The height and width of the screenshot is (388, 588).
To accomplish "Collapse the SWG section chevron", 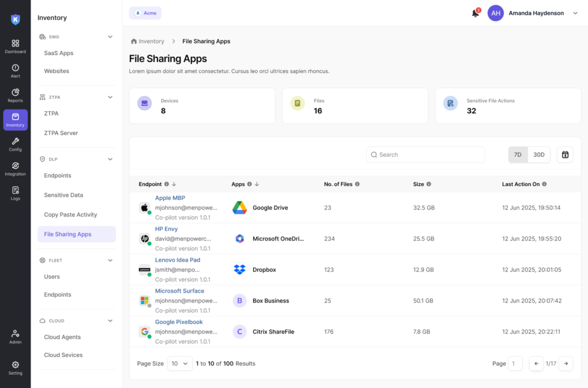I will point(110,37).
